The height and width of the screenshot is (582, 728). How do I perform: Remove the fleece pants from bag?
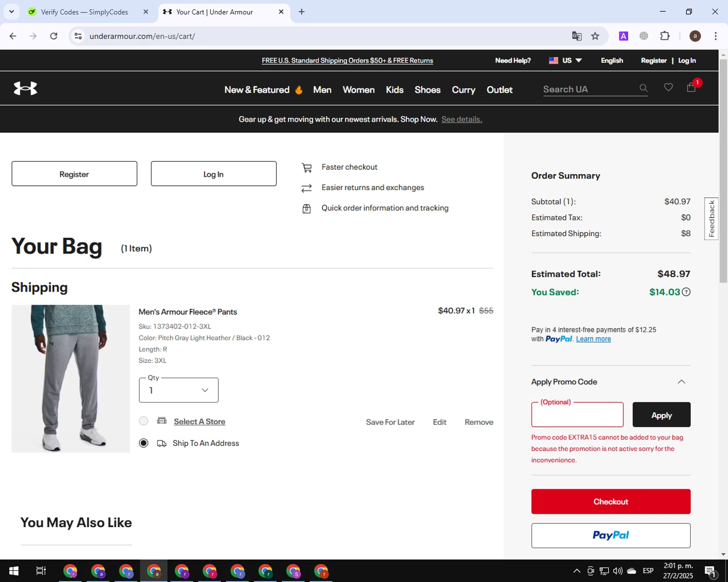[x=479, y=422]
